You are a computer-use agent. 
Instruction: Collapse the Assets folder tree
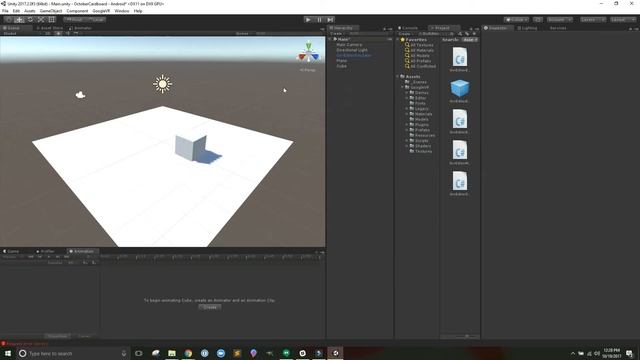point(398,76)
